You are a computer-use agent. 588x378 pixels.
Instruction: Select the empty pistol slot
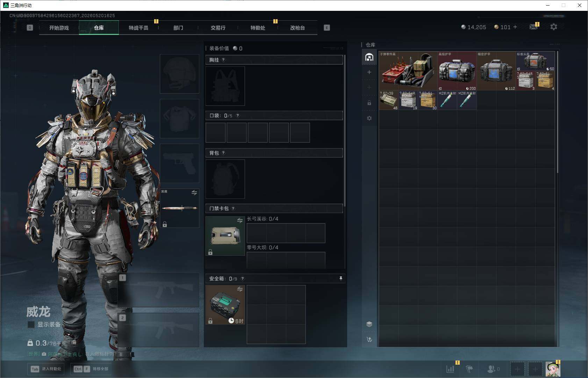tap(180, 163)
